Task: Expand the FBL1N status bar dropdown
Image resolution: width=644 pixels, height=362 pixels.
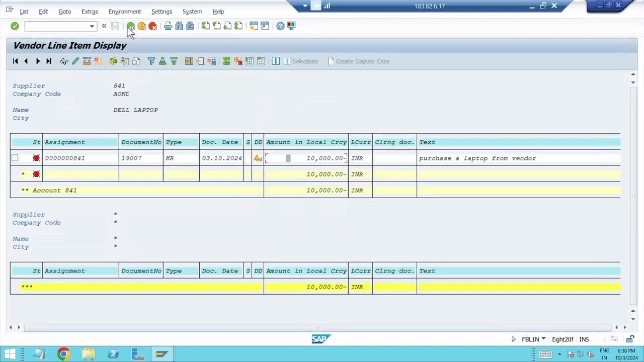Action: click(x=543, y=339)
